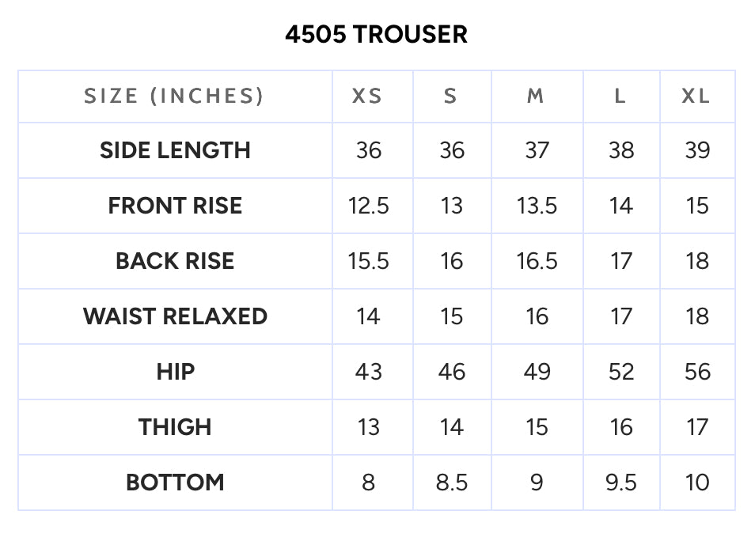Select the XL column header
The width and height of the screenshot is (755, 560).
click(x=696, y=96)
